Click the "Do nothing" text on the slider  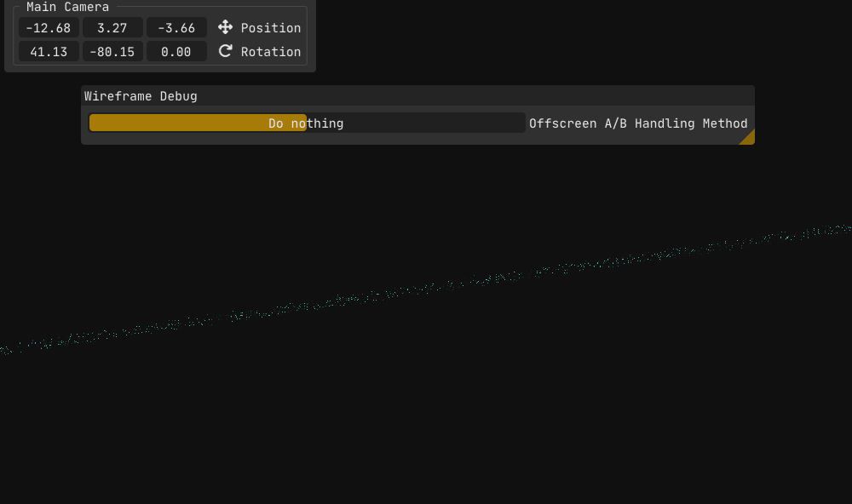click(x=306, y=123)
